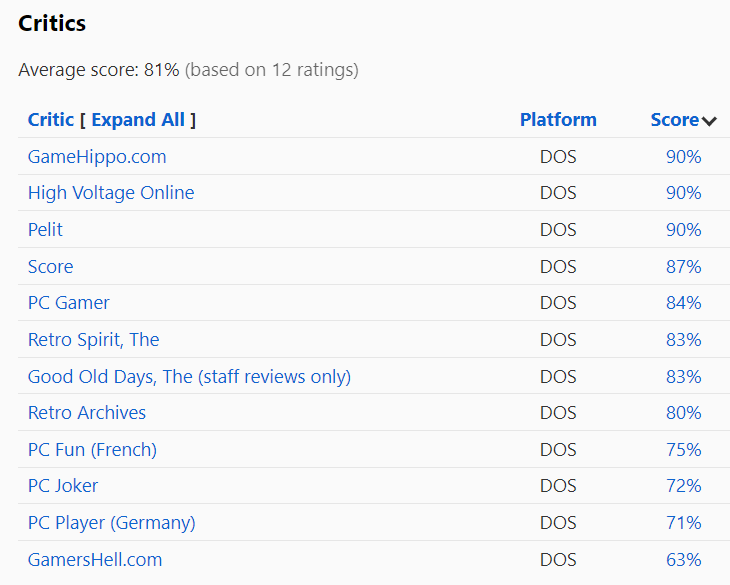
Task: Sort by the Score header text
Action: (674, 120)
